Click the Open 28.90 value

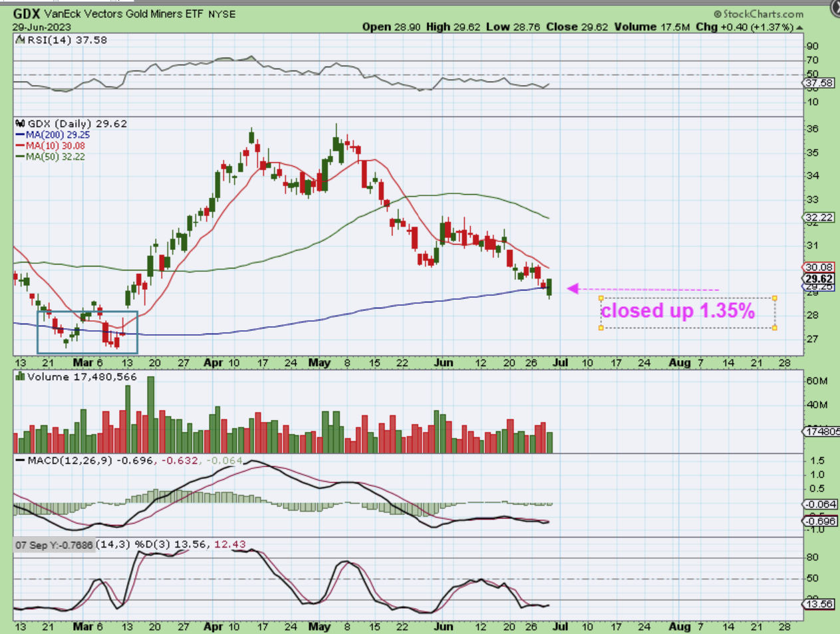point(391,27)
